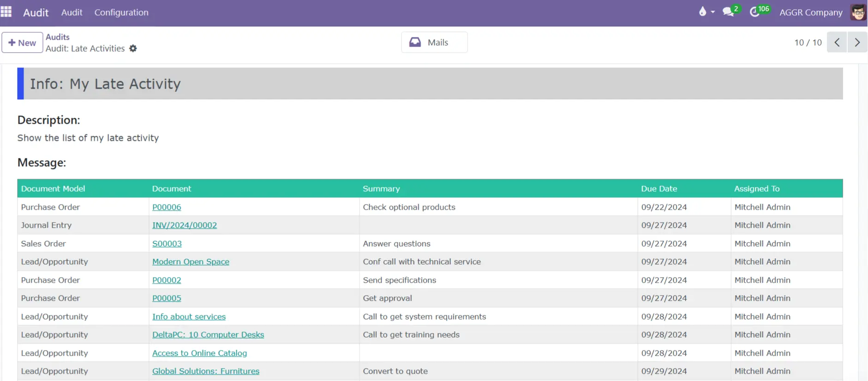Open purchase order P00006 link
Image resolution: width=868 pixels, height=381 pixels.
pos(167,207)
